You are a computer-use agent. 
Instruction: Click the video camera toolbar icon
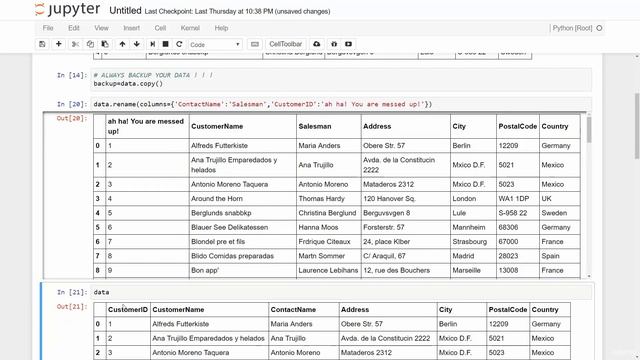click(x=349, y=44)
